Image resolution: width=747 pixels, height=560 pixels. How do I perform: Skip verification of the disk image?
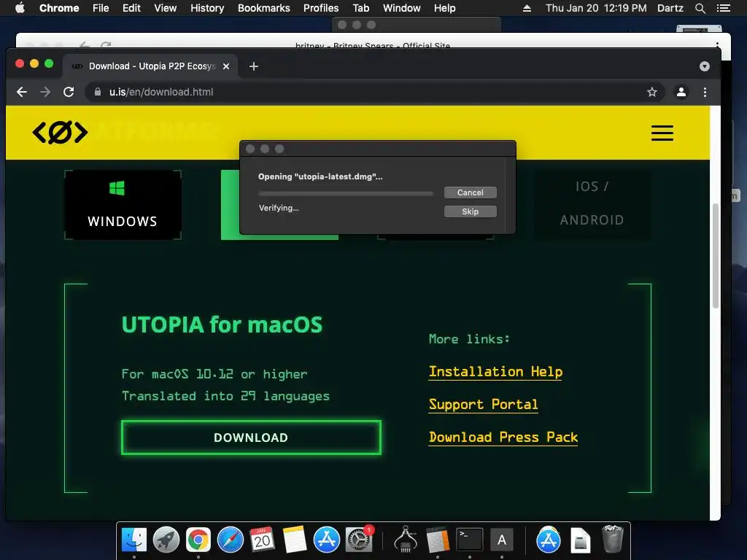tap(471, 211)
